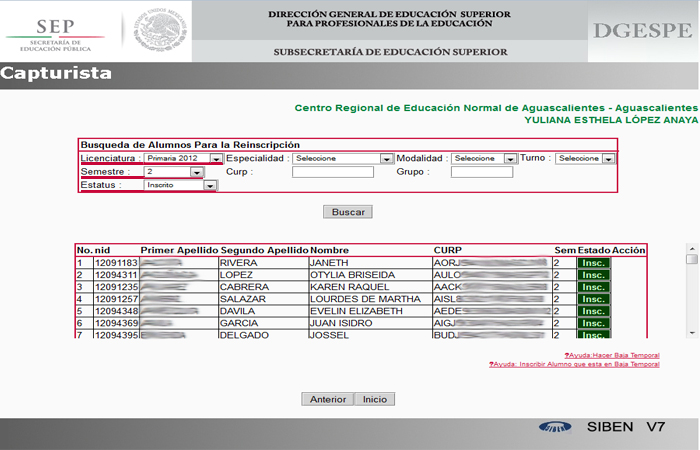
Task: Click the YULIANA ESTHELA LÓPEZ ANAYA user name
Action: (x=611, y=120)
